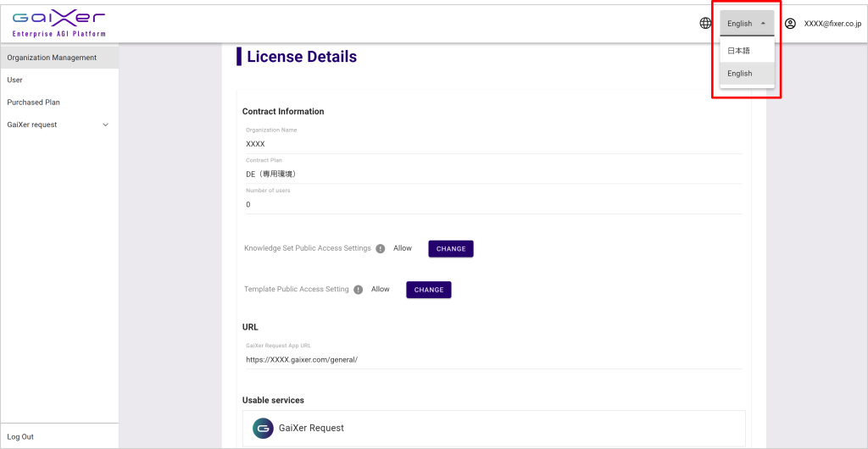Select English from the language list
The image size is (868, 449).
[x=740, y=74]
